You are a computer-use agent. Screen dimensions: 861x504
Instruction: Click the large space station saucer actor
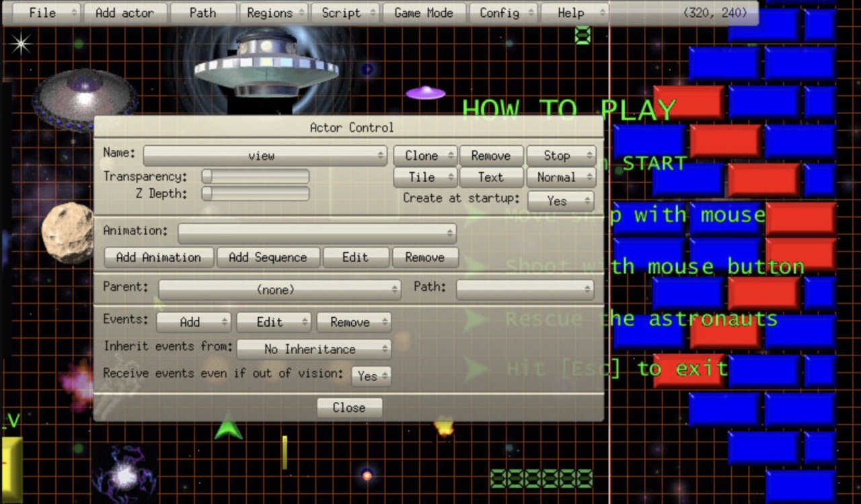pyautogui.click(x=266, y=64)
